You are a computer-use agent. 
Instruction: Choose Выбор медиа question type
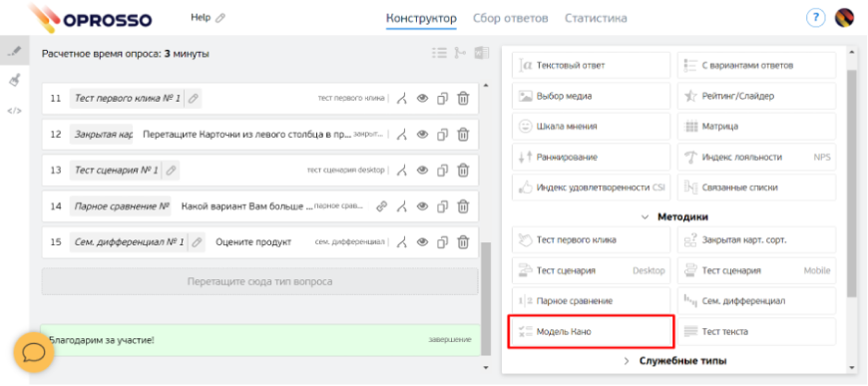click(592, 96)
